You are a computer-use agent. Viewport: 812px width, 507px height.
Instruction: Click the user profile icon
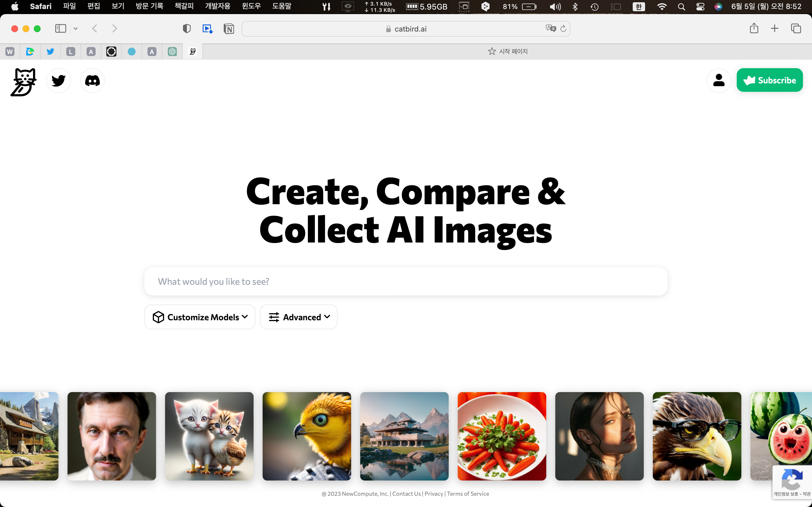(x=718, y=81)
